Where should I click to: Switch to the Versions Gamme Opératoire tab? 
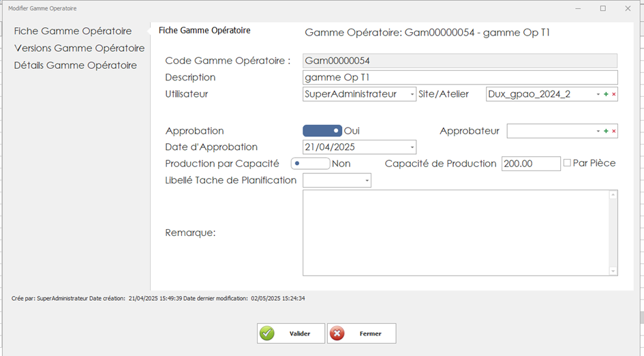(x=79, y=48)
